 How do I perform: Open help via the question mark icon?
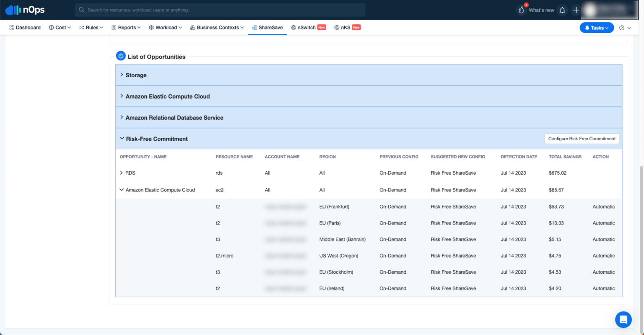tap(622, 27)
